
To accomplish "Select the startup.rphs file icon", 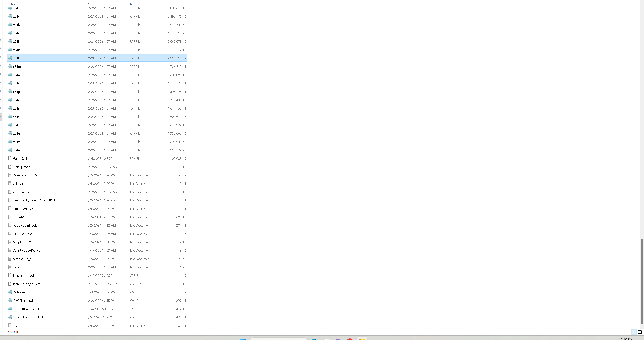I will 10,167.
